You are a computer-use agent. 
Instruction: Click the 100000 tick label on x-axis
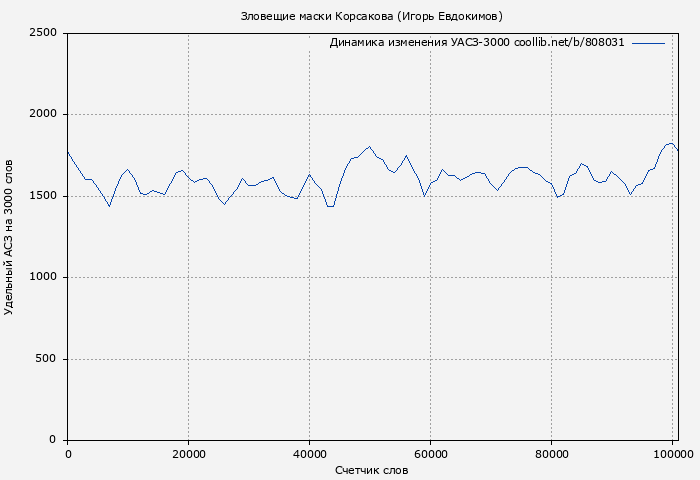[672, 454]
